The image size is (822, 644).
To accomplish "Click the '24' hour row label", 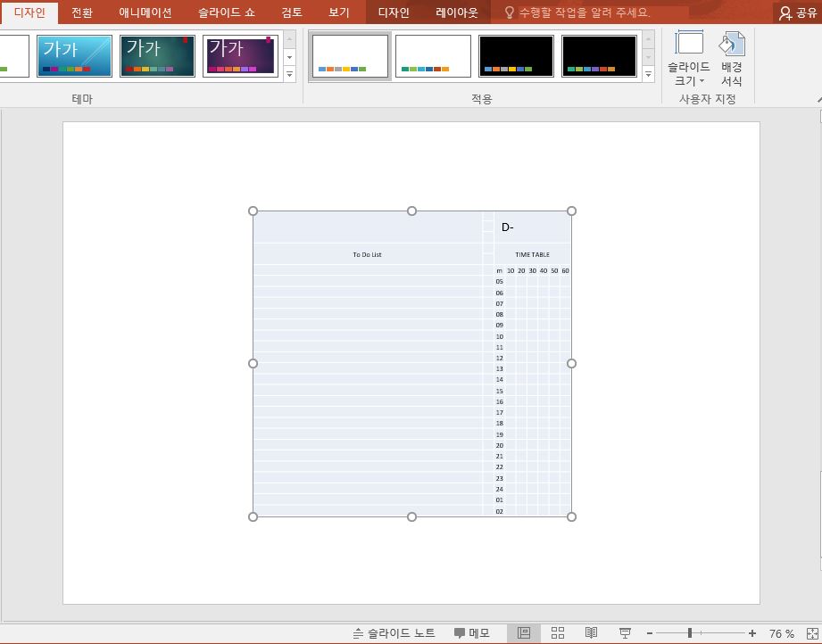I will pyautogui.click(x=500, y=489).
